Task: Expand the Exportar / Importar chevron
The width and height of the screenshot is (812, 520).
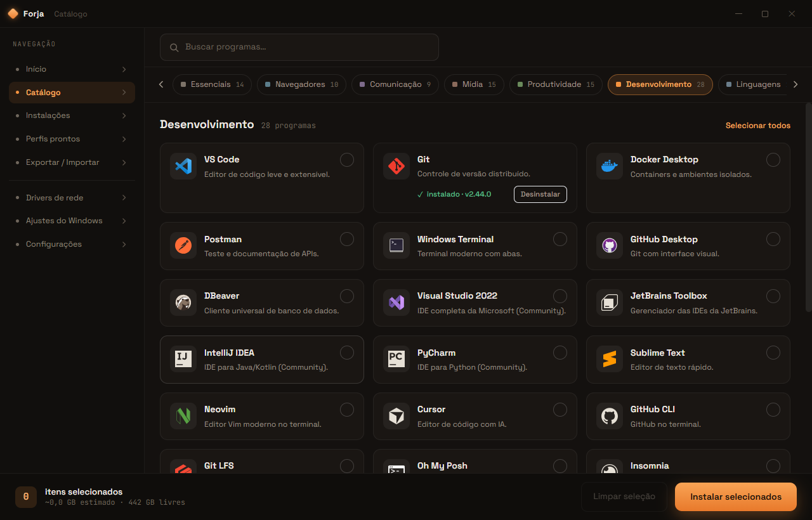Action: pyautogui.click(x=124, y=162)
